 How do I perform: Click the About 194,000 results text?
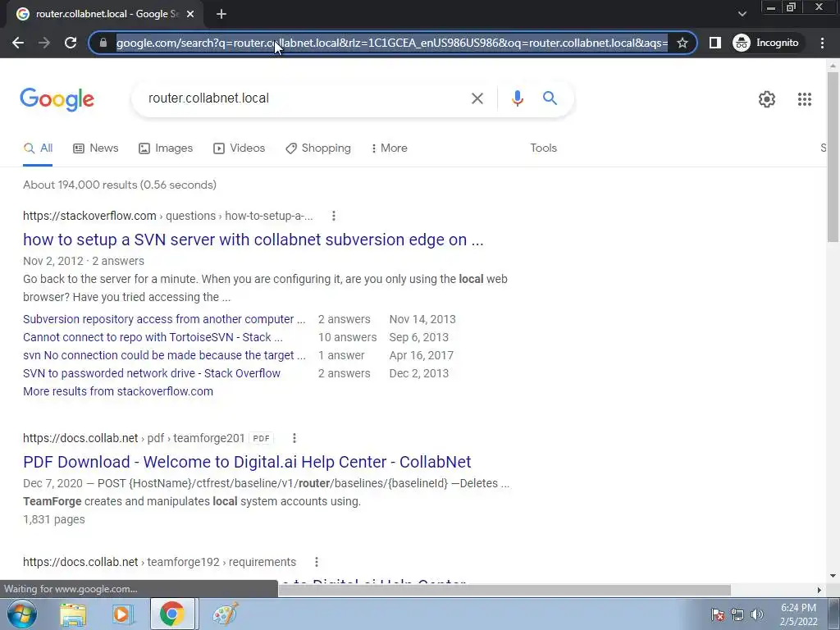pos(120,185)
